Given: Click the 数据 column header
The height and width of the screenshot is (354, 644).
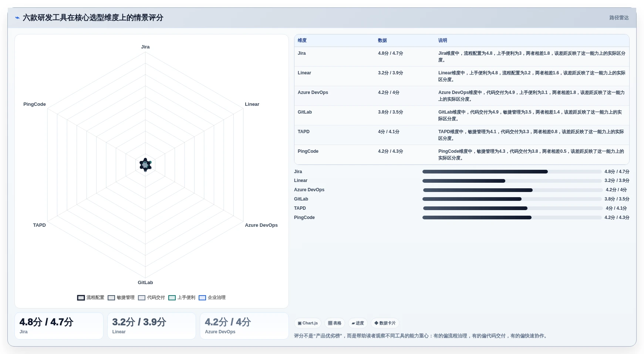Looking at the screenshot, I should click(x=382, y=40).
